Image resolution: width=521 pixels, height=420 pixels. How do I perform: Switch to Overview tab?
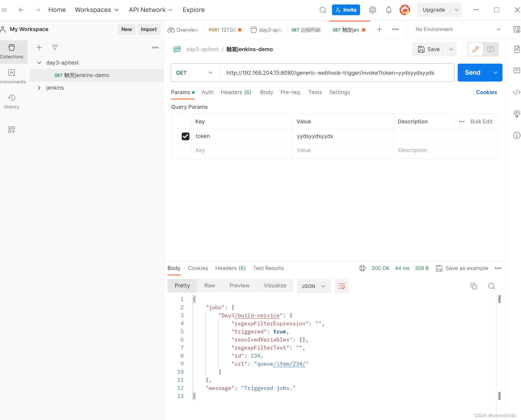tap(183, 30)
